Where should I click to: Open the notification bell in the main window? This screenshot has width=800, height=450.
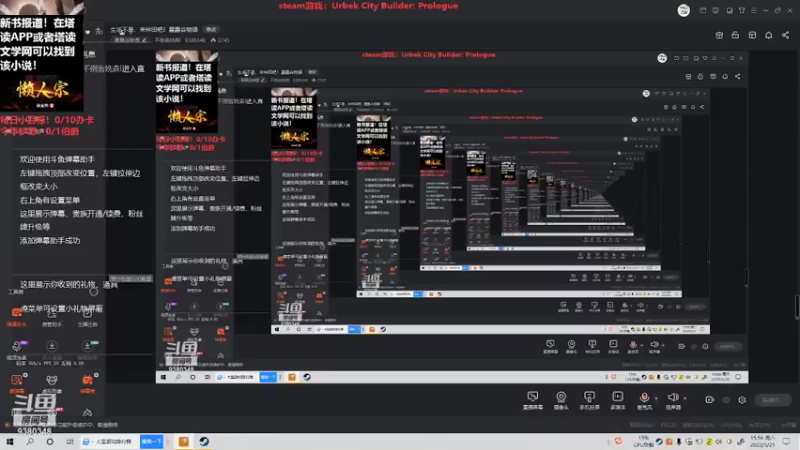[768, 35]
